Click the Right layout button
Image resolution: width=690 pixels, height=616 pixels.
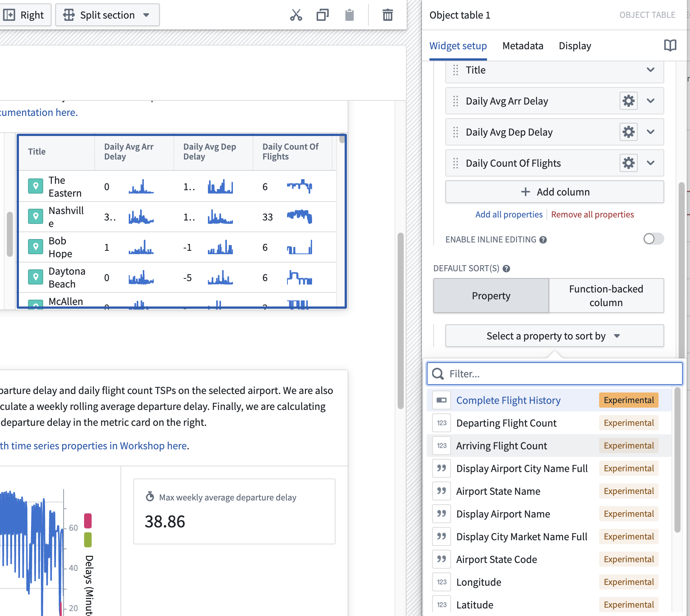(x=25, y=15)
